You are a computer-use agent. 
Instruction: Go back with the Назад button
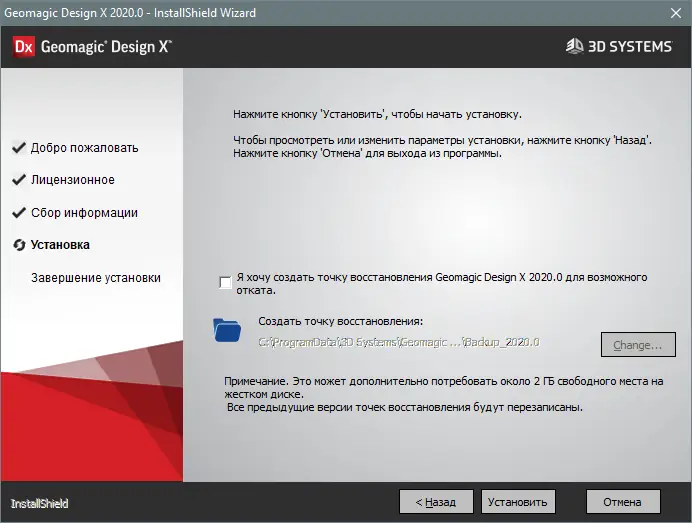point(436,502)
